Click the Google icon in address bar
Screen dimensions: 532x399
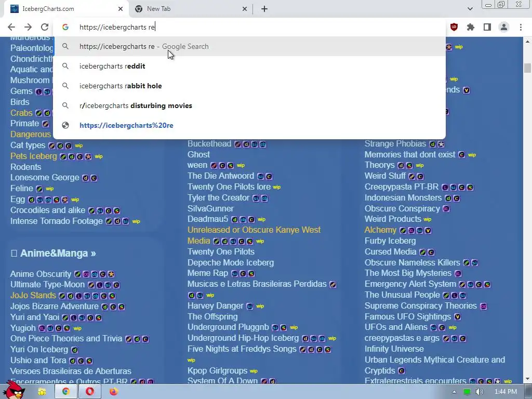pyautogui.click(x=65, y=27)
